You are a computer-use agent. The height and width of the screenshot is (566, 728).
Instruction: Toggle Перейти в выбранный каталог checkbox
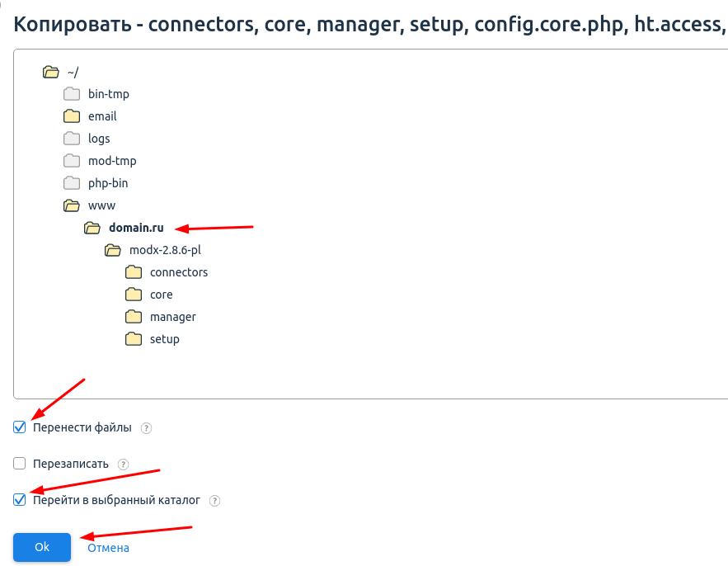pos(20,500)
